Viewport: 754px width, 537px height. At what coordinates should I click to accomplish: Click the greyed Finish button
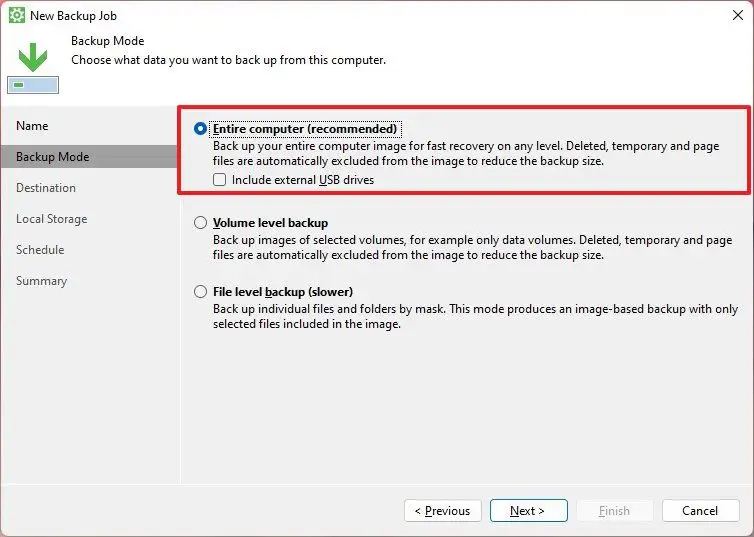615,511
